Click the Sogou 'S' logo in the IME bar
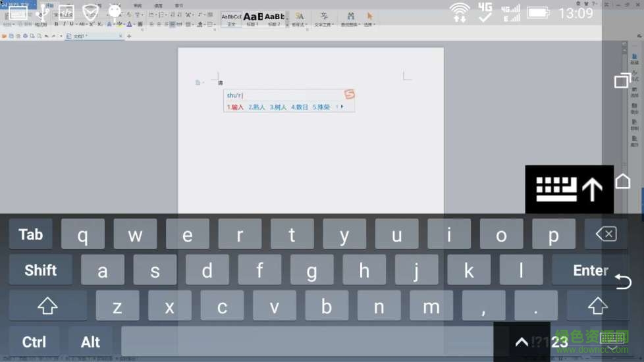This screenshot has height=362, width=644. [350, 94]
